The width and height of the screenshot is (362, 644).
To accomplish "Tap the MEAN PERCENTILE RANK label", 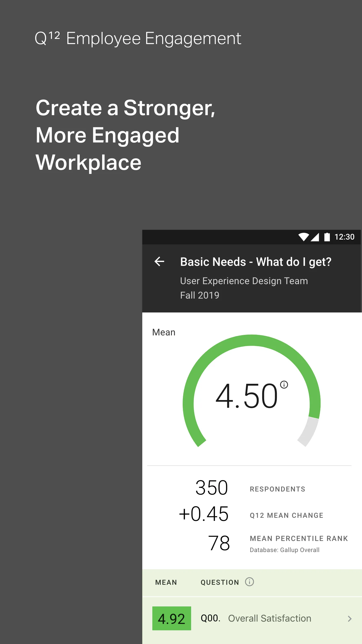I will [299, 538].
